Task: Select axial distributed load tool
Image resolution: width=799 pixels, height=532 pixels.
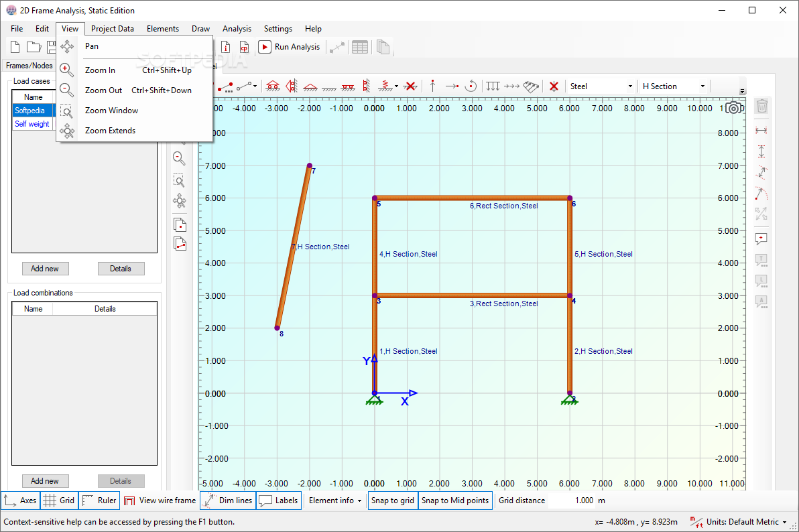Action: tap(511, 86)
